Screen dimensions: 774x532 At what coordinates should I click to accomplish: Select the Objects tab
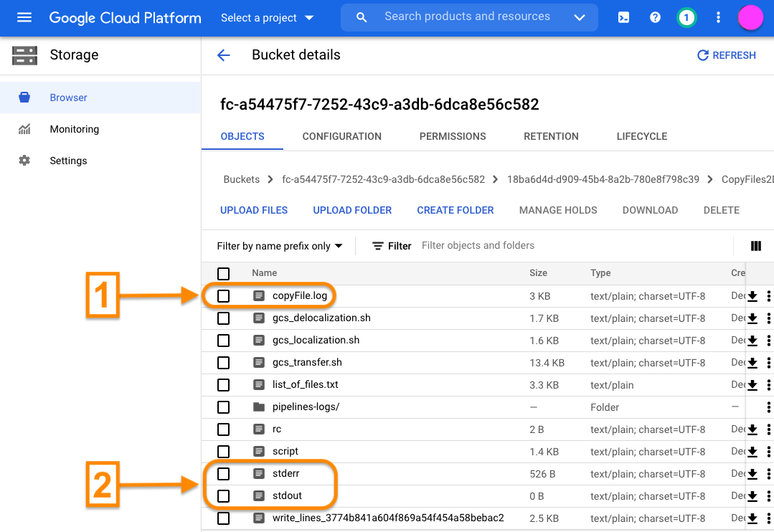click(242, 136)
